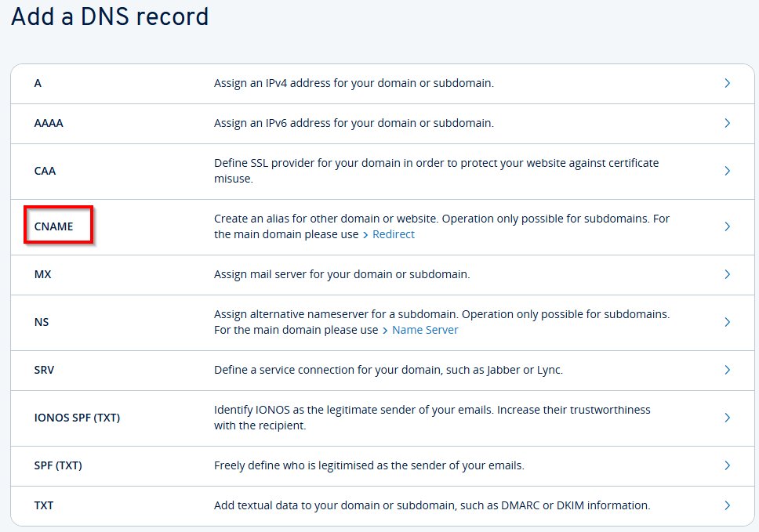This screenshot has width=759, height=532.
Task: Click the chevron arrow in the A record row
Action: 728,83
